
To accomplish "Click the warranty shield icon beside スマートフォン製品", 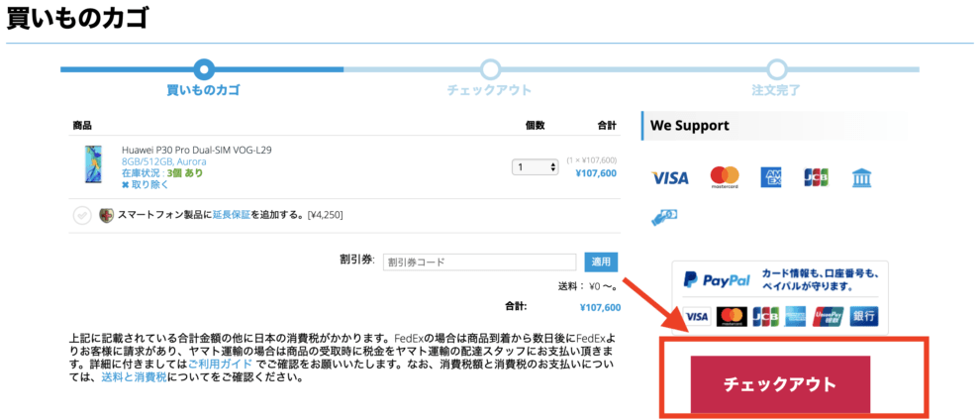I will (106, 214).
